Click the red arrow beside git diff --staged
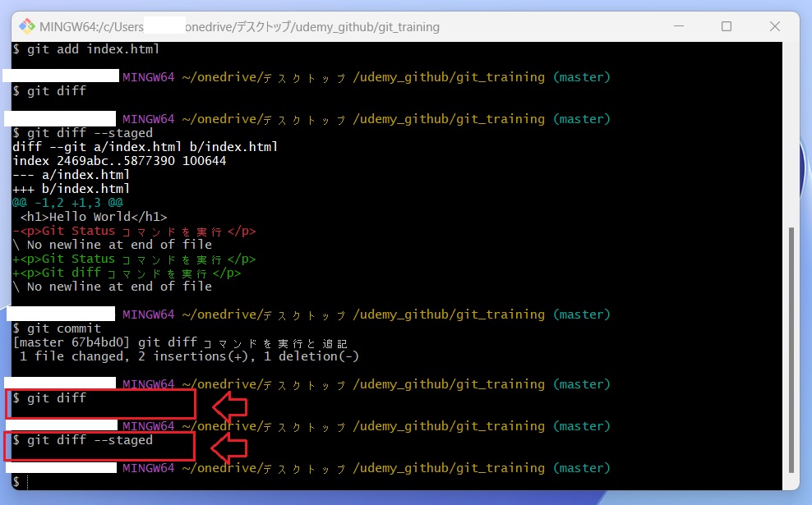 [x=229, y=447]
